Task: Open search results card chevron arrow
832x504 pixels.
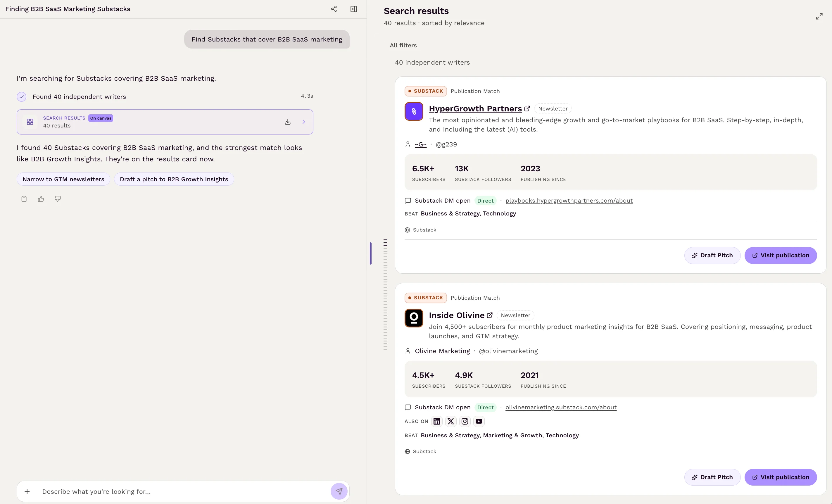Action: tap(303, 122)
